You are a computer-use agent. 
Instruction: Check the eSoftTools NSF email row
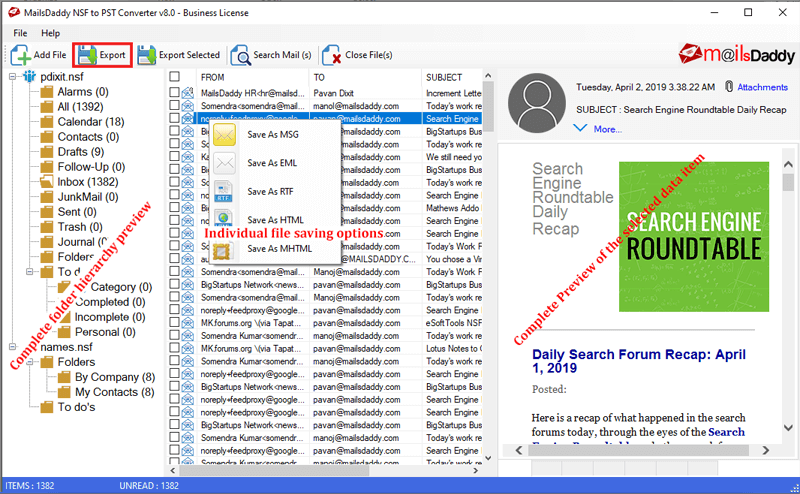coord(174,322)
